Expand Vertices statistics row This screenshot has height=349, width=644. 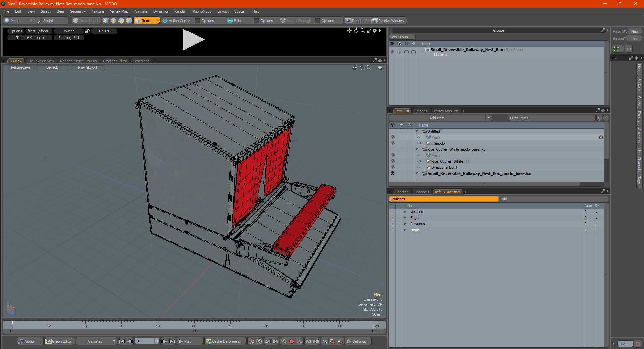tap(405, 212)
